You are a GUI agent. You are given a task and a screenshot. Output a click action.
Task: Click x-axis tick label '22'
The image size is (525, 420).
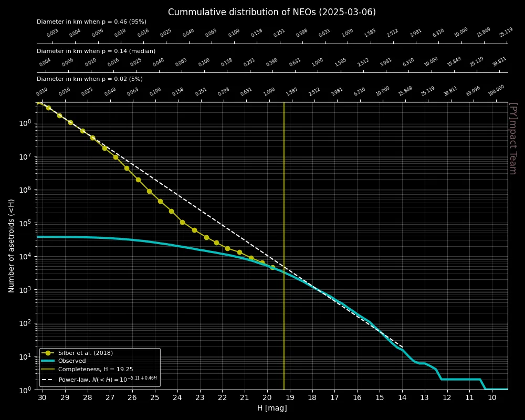[x=222, y=398]
